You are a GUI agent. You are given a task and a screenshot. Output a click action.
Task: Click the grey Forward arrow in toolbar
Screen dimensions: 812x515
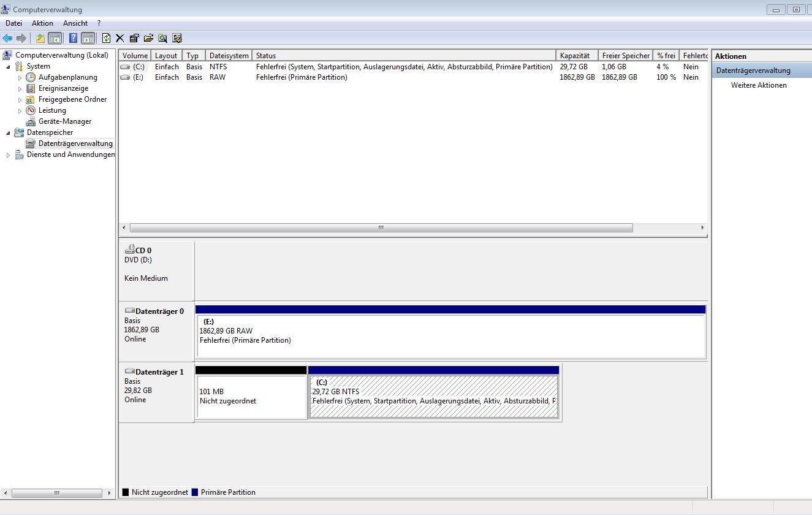[21, 38]
